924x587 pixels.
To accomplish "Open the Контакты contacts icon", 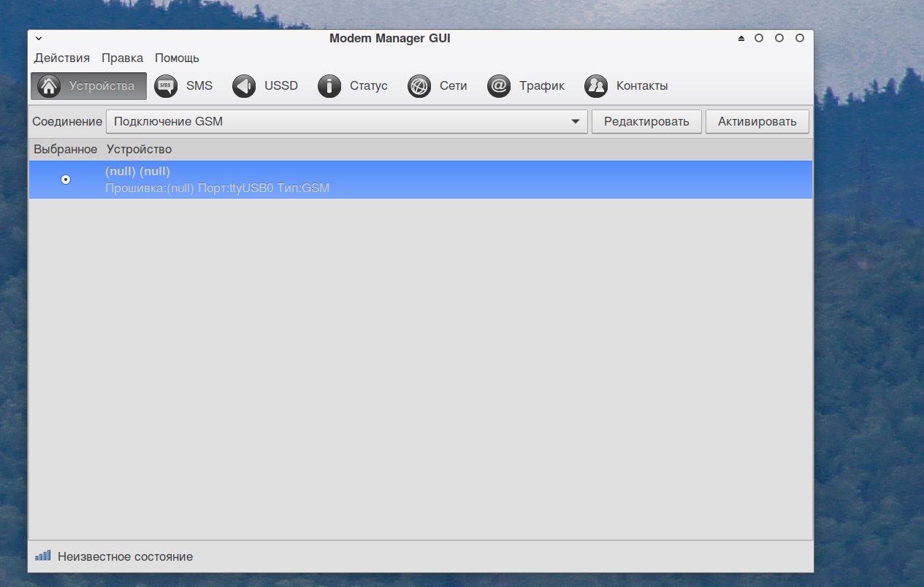I will click(596, 86).
